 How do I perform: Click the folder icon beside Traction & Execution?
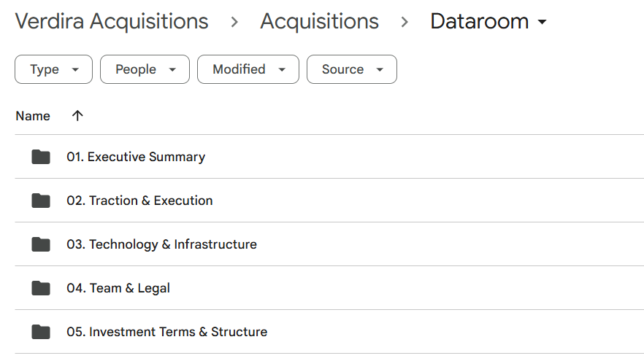tap(41, 201)
